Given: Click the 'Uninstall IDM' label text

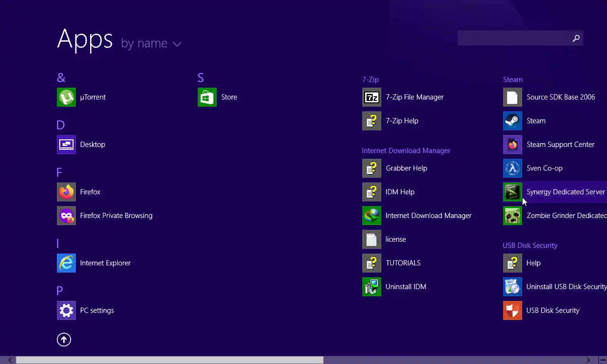Looking at the screenshot, I should coord(406,287).
